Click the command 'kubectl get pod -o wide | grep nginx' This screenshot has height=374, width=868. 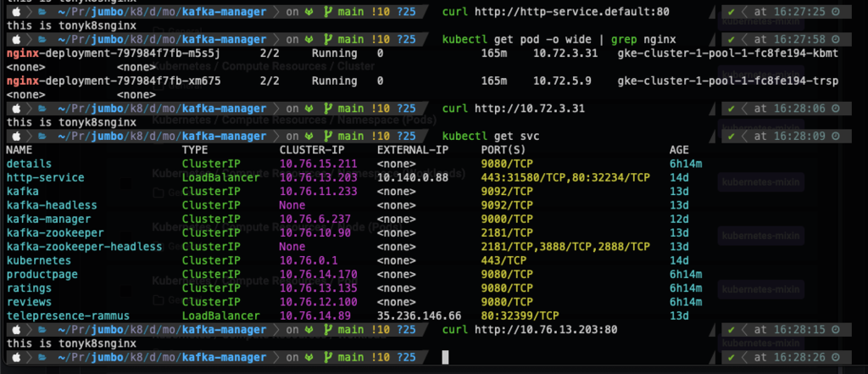559,39
